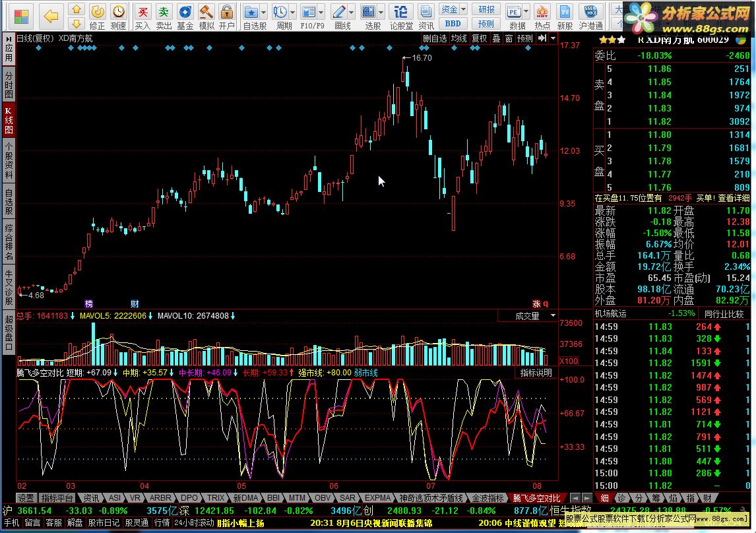756x533 pixels.
Task: Open the 资讯 news document icon
Action: (x=425, y=16)
